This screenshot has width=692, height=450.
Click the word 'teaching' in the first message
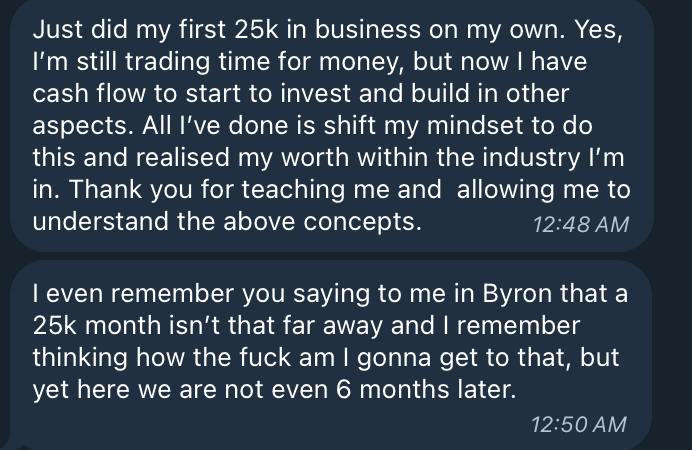coord(293,190)
